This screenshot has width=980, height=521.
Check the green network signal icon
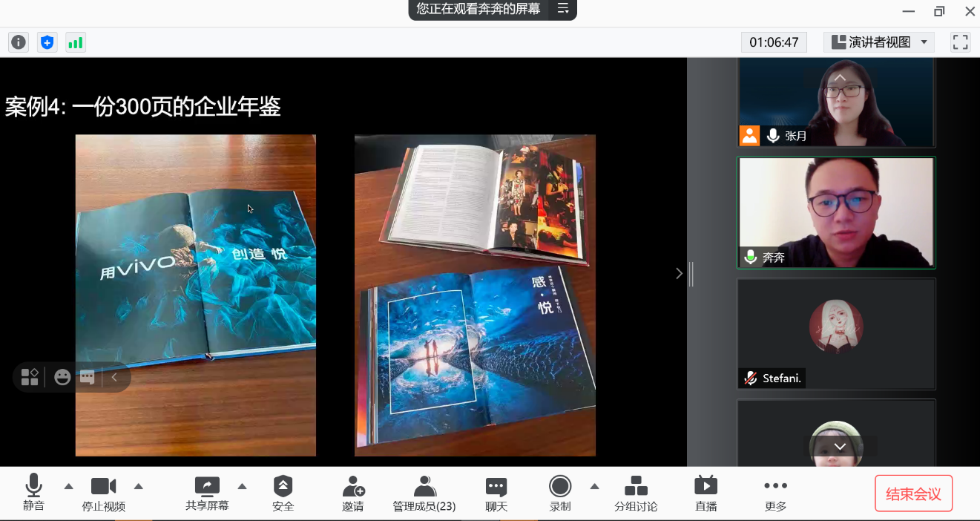(x=76, y=42)
